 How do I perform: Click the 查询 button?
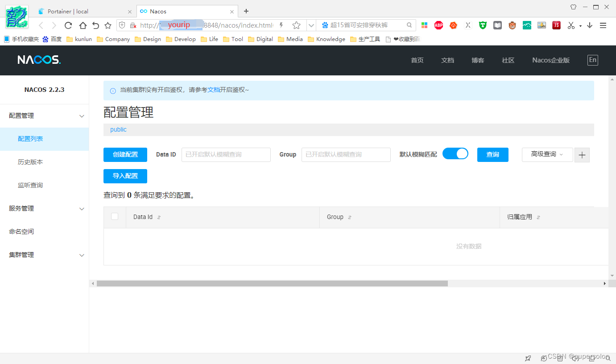[493, 155]
